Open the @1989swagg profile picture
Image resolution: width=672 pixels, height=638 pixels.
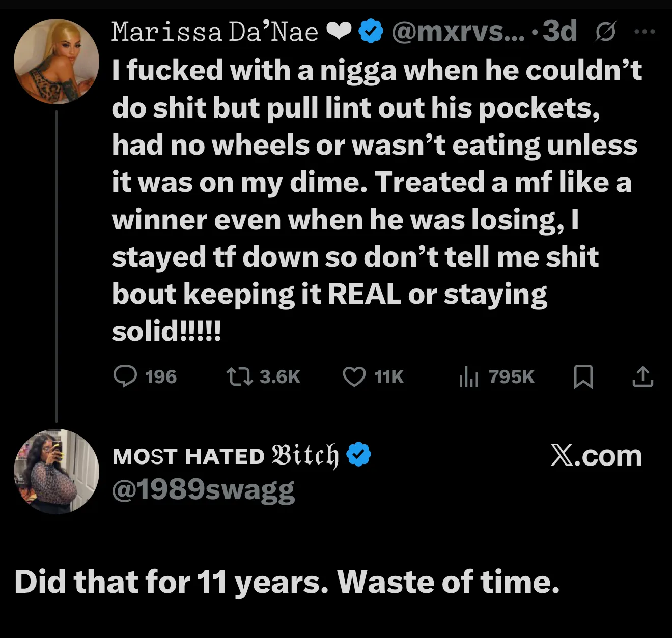(x=56, y=472)
